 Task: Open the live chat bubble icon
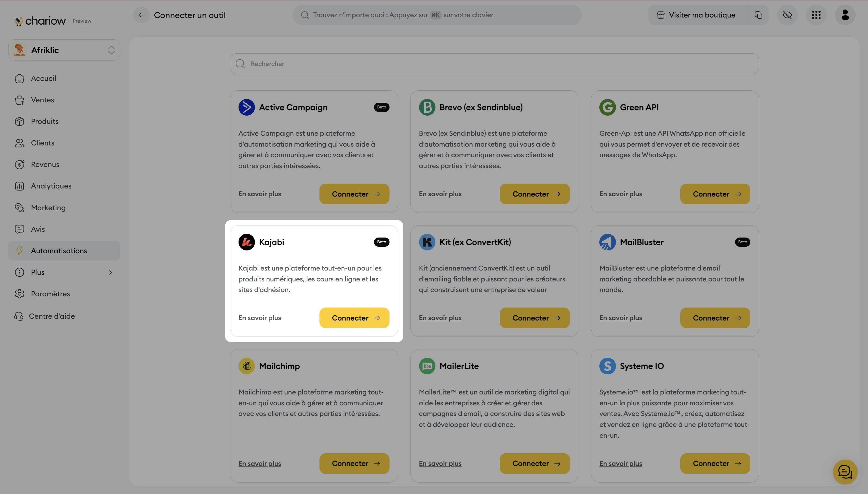[845, 472]
